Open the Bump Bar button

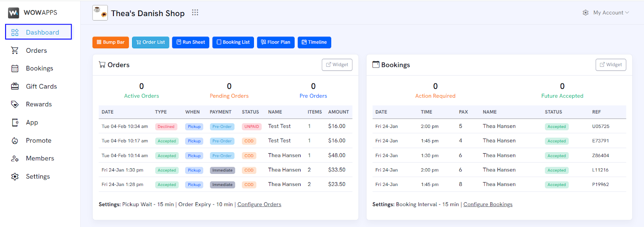click(111, 42)
